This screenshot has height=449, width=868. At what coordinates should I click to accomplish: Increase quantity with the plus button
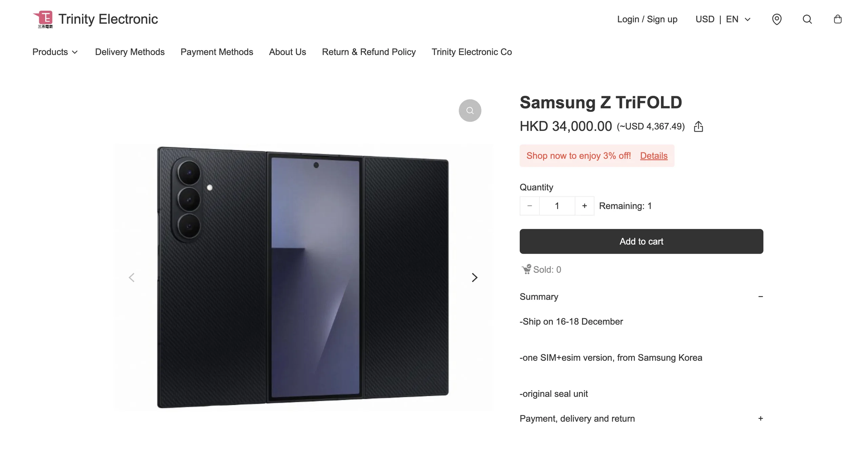pyautogui.click(x=584, y=206)
